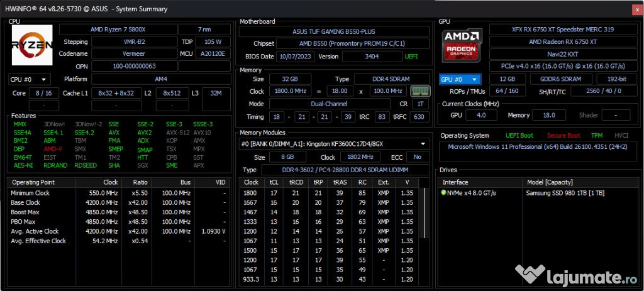Click the Avg. Effective Clock row

point(118,241)
